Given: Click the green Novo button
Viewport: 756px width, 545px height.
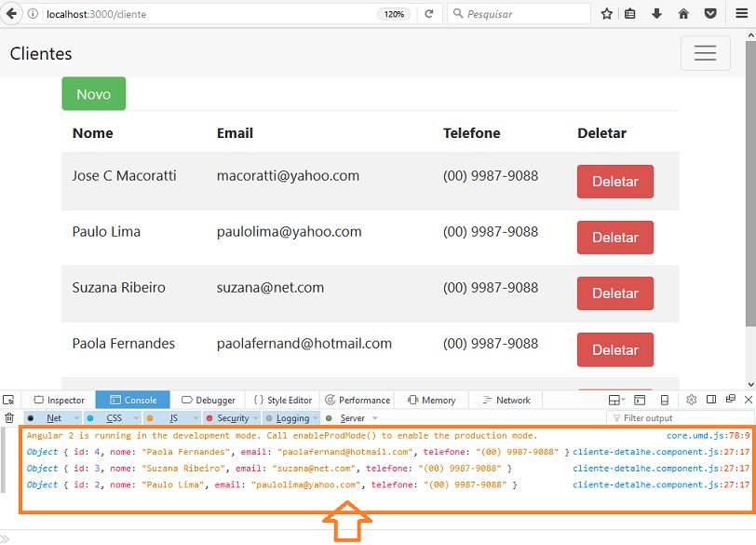Looking at the screenshot, I should coord(93,93).
